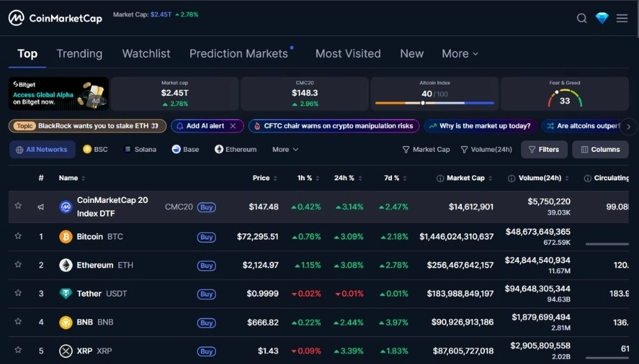The width and height of the screenshot is (639, 364).
Task: Click the Volume(24h) info icon
Action: click(x=511, y=178)
